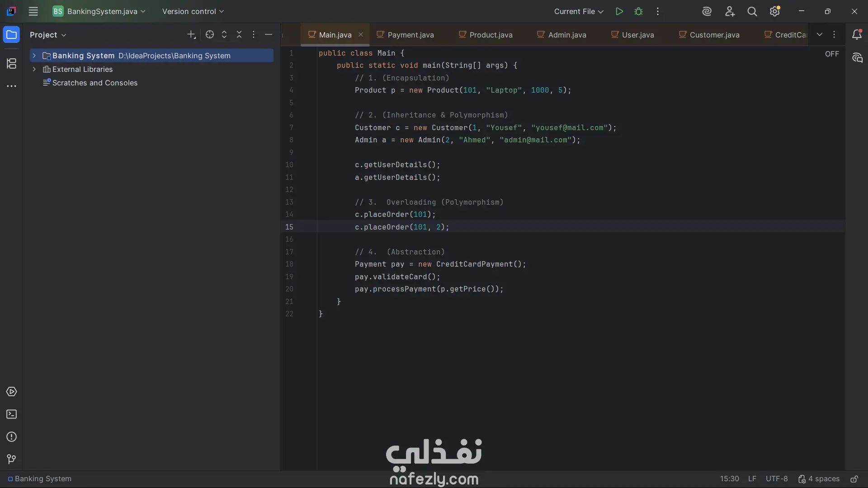Toggle the OFF inspections indicator in editor
This screenshot has height=488, width=868.
coord(832,54)
